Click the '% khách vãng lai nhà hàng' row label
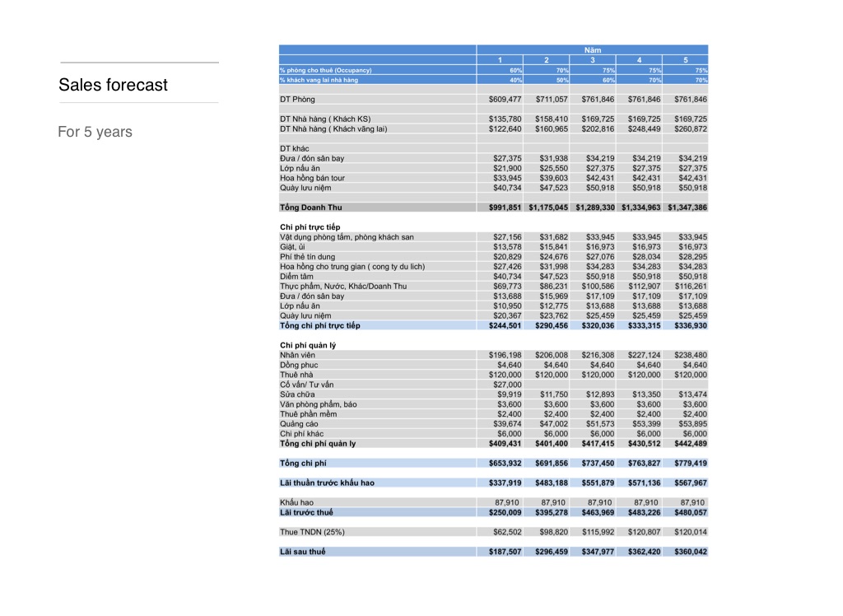This screenshot has height=616, width=843. click(x=319, y=80)
